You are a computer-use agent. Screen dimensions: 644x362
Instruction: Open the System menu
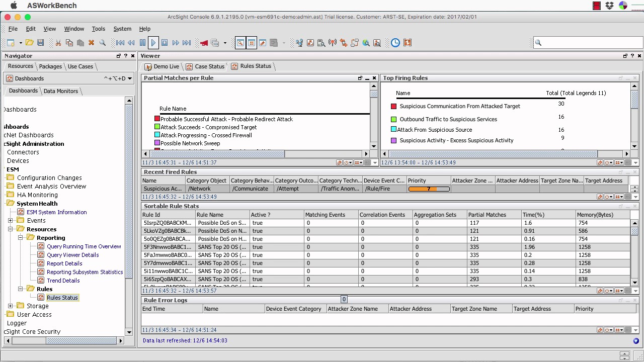click(122, 29)
